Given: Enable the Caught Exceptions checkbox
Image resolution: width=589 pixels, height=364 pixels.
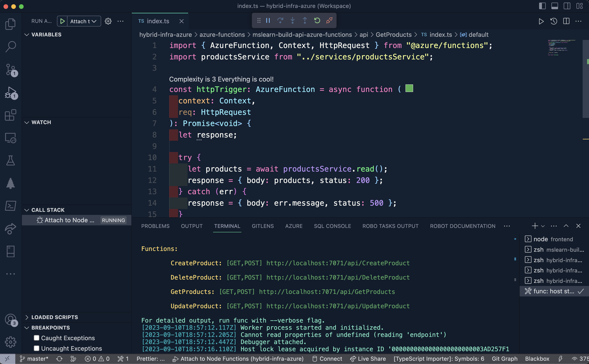Looking at the screenshot, I should [x=37, y=338].
